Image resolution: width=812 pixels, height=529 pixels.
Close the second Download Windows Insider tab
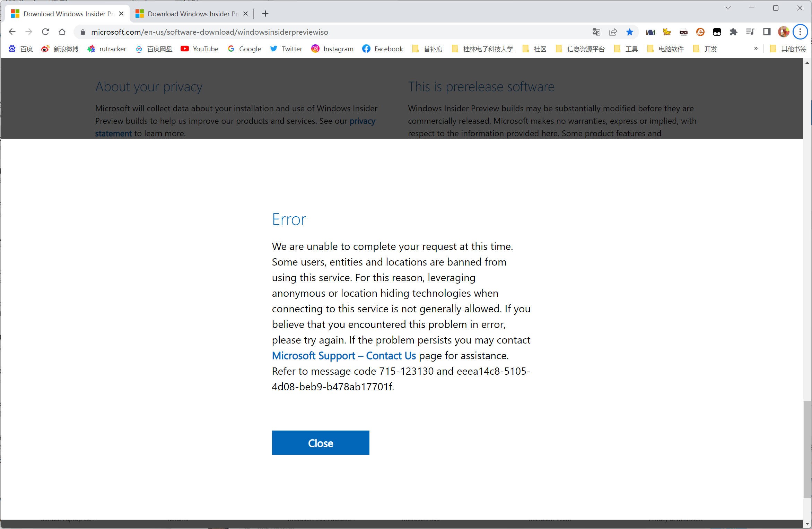click(x=245, y=14)
